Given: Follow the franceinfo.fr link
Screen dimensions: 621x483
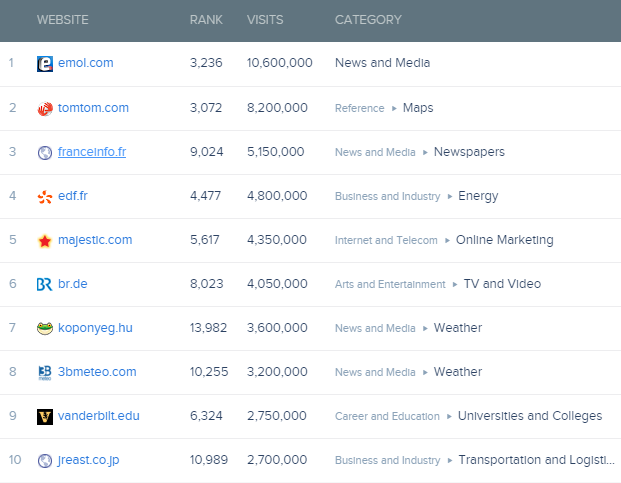Looking at the screenshot, I should tap(92, 152).
